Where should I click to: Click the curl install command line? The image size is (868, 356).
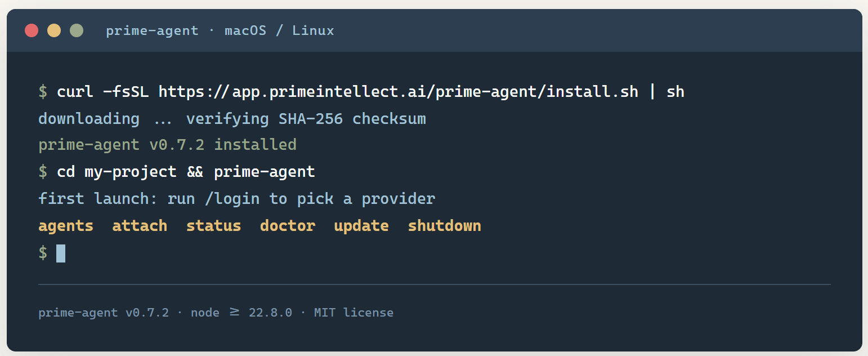coord(361,92)
